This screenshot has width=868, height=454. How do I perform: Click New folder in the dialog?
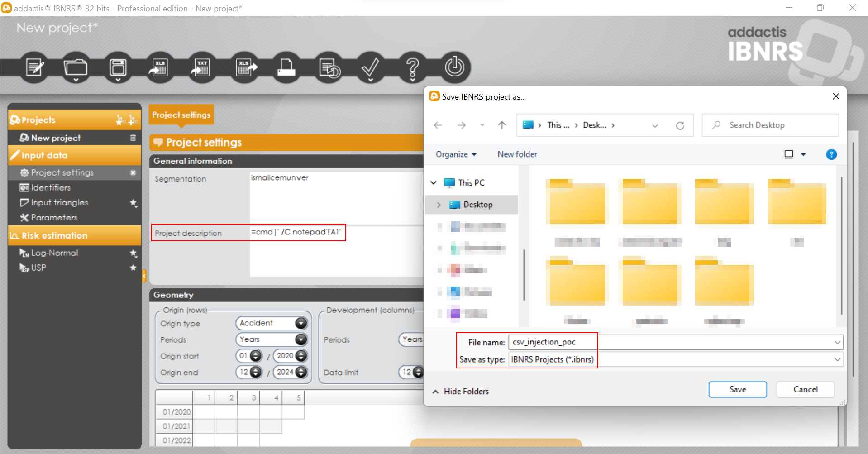point(517,154)
